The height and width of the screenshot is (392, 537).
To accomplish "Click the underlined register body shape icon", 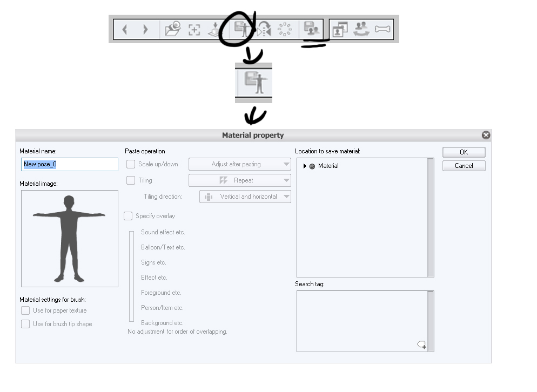I will point(312,29).
